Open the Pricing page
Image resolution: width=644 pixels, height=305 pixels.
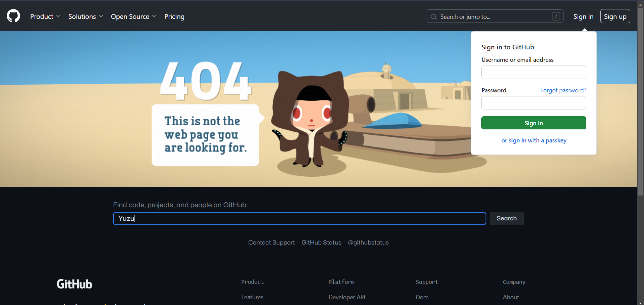(x=174, y=16)
